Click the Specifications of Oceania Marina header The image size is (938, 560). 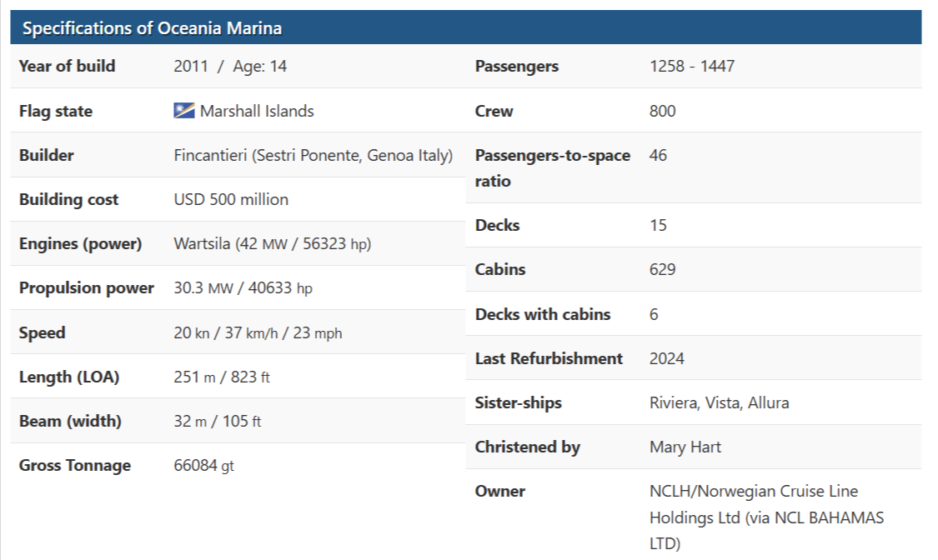[x=153, y=28]
